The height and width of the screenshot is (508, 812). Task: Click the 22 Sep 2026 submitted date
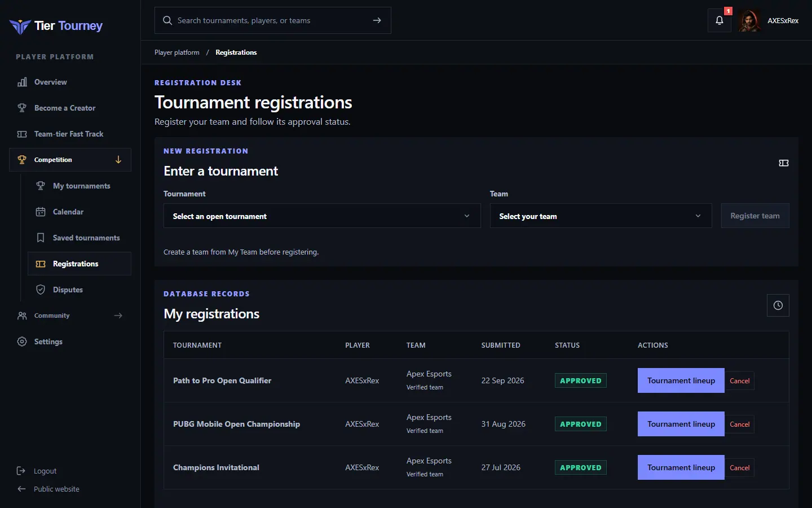pos(503,381)
